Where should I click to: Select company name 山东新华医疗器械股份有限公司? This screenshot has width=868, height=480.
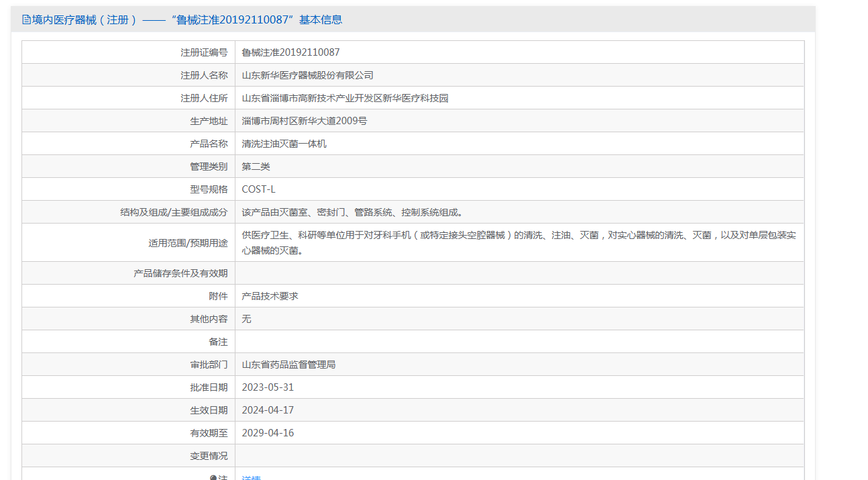pyautogui.click(x=308, y=75)
